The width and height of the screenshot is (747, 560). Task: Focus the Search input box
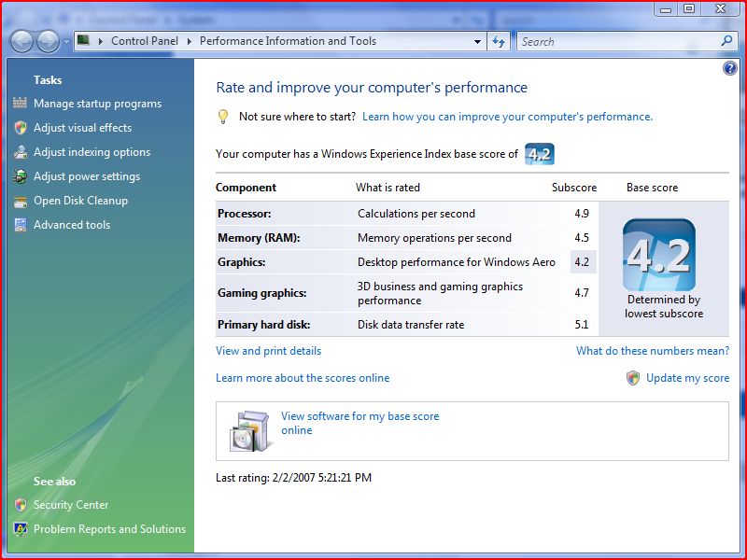click(x=618, y=41)
